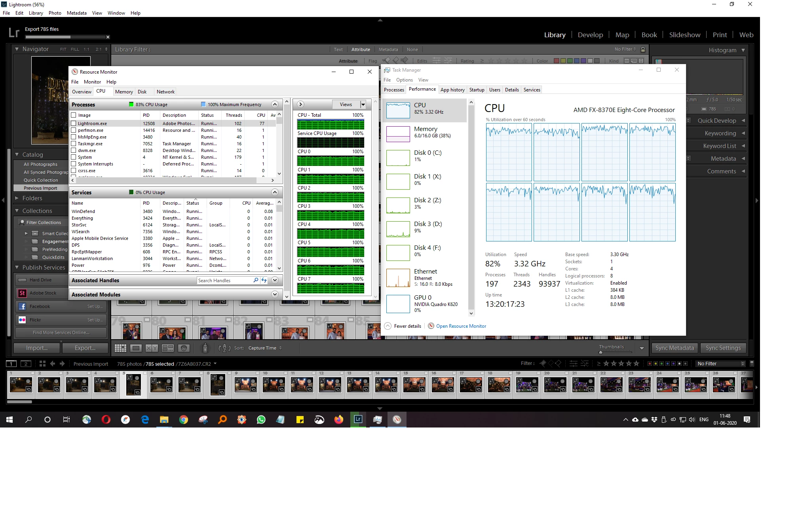This screenshot has width=798, height=532.
Task: Switch to Grid view in toolbar
Action: [120, 348]
